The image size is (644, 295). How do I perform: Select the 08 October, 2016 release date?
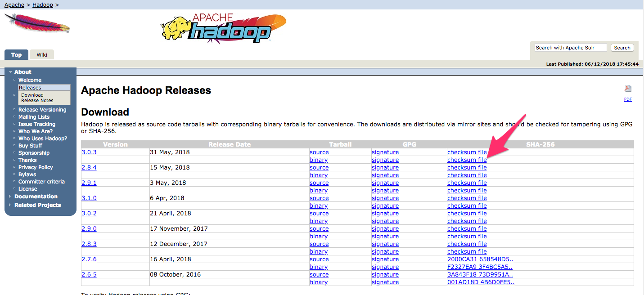click(x=176, y=275)
